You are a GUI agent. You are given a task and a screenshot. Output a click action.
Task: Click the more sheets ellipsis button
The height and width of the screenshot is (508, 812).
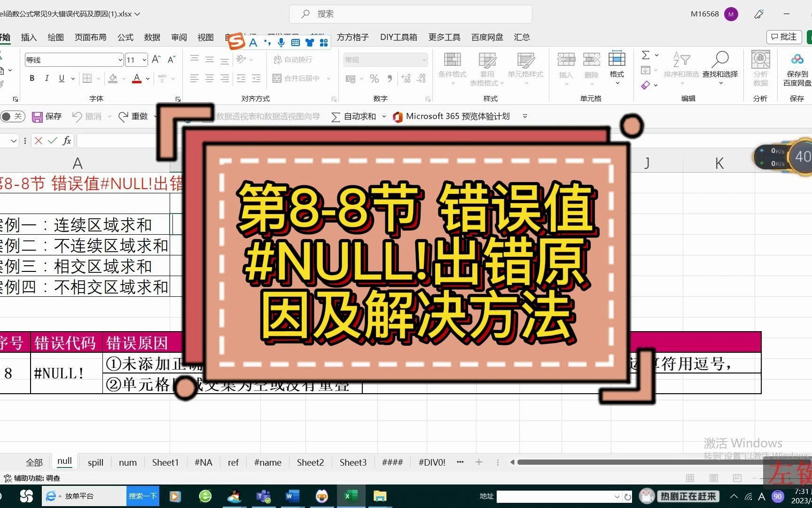[x=460, y=462]
